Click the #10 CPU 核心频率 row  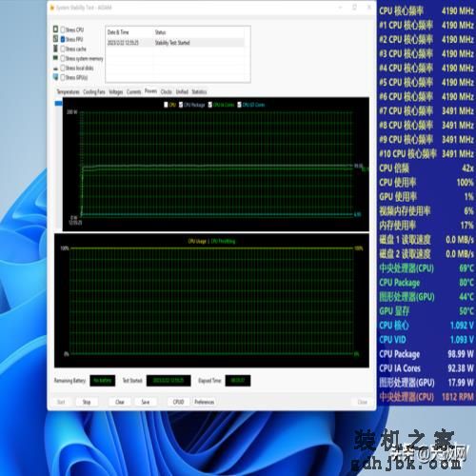pyautogui.click(x=426, y=153)
